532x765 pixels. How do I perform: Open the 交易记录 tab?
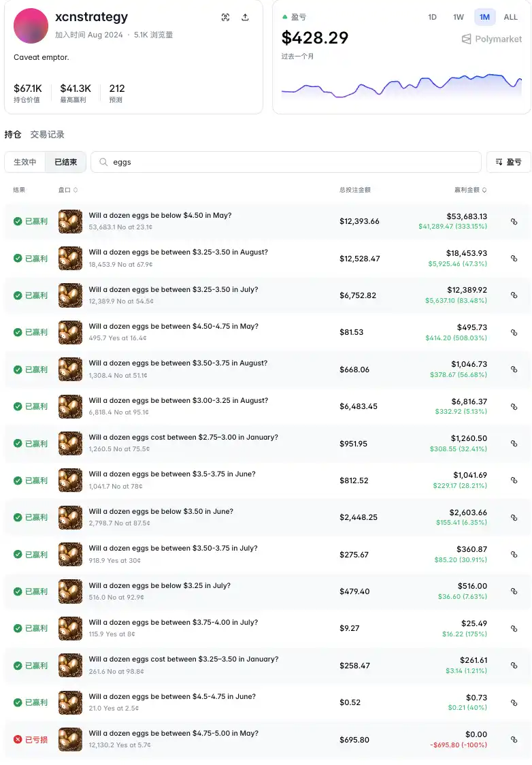pyautogui.click(x=47, y=135)
